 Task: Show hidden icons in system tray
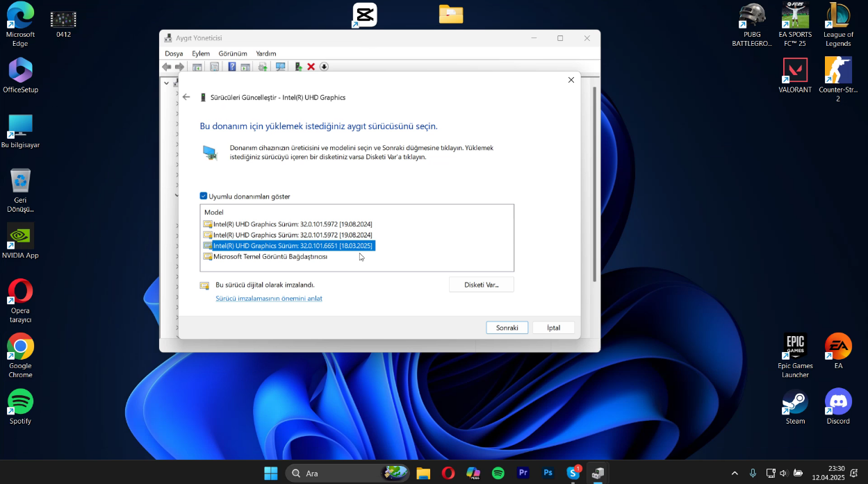click(x=735, y=474)
